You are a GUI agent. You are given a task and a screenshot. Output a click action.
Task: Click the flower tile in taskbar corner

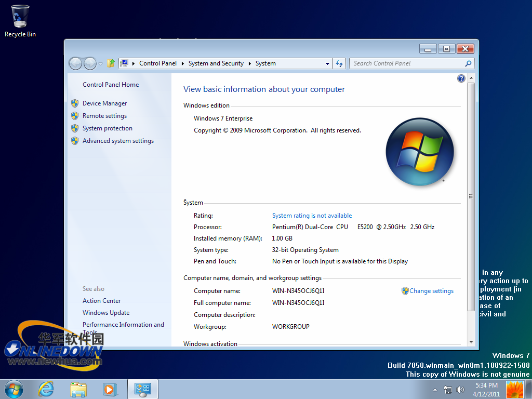coord(514,390)
